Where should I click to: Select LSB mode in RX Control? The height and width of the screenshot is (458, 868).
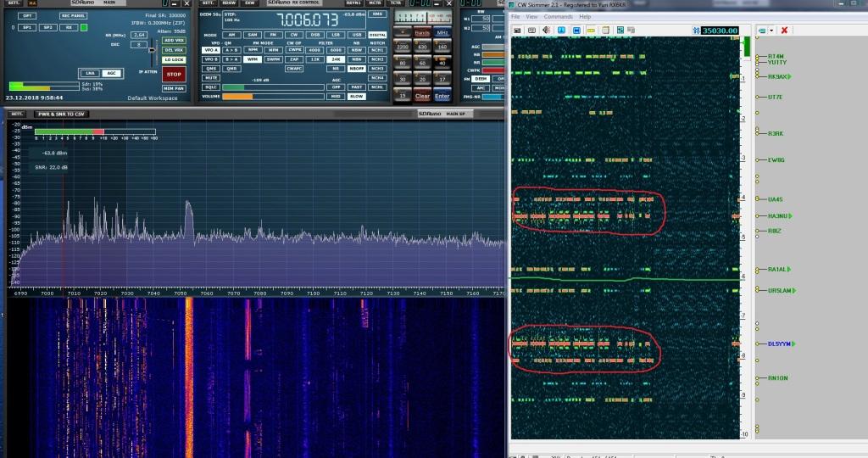[x=336, y=35]
